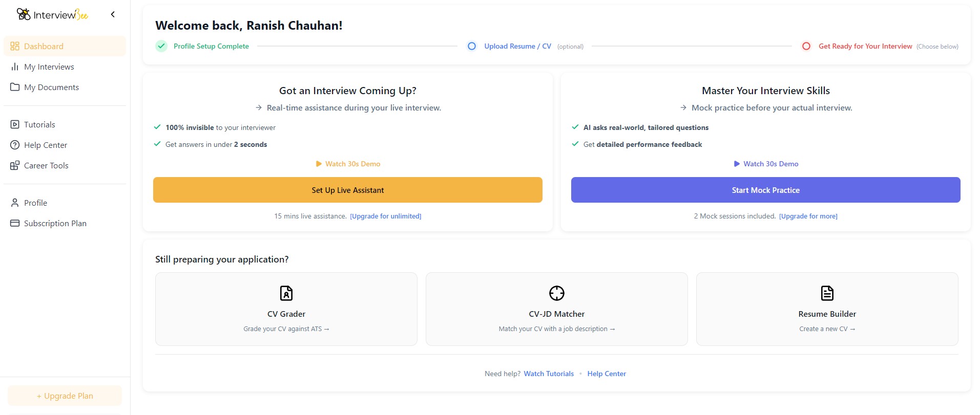Image resolution: width=980 pixels, height=415 pixels.
Task: Collapse the sidebar with the chevron arrow
Action: pos(113,14)
